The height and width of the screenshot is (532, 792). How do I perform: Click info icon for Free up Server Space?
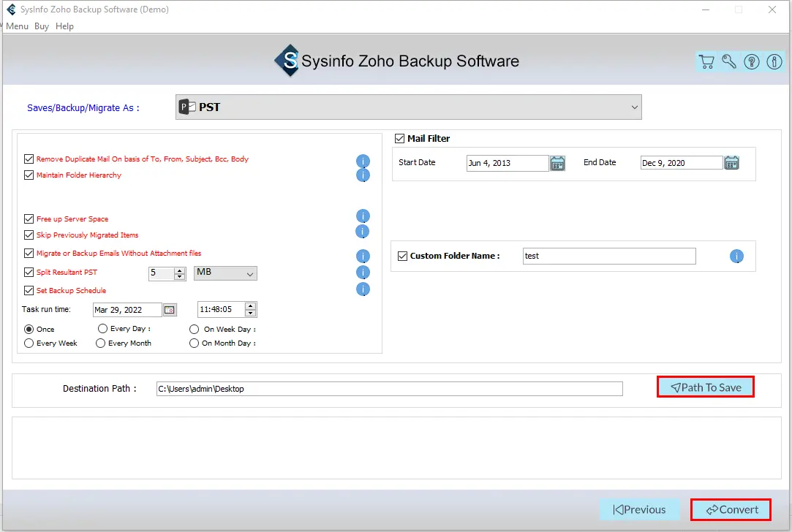click(363, 216)
